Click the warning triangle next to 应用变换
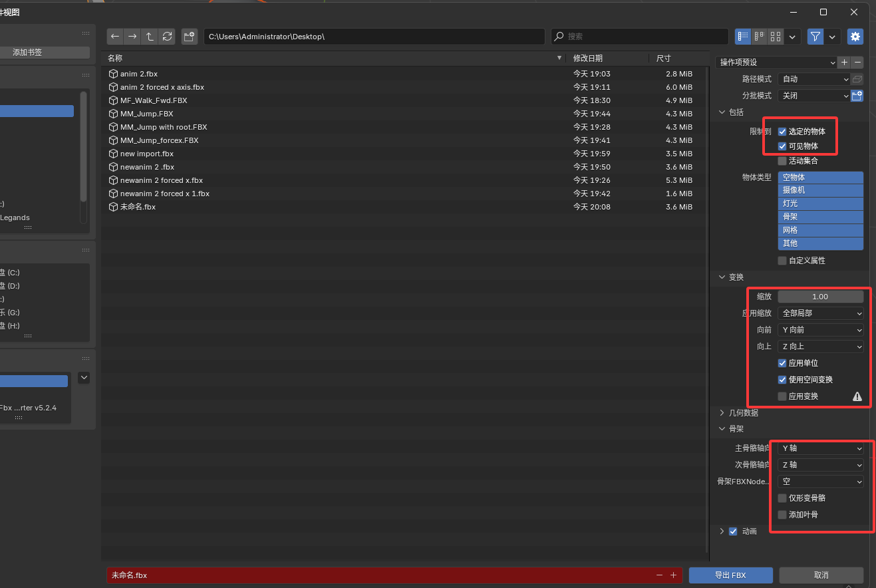 [x=857, y=396]
